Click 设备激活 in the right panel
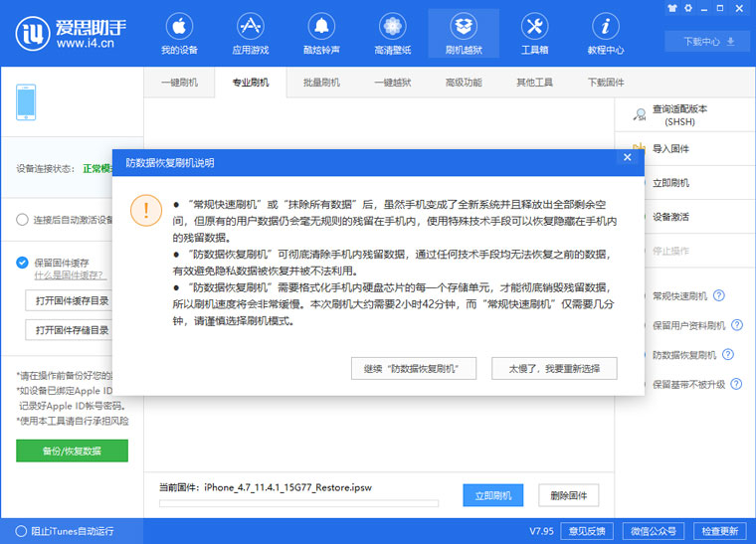 (x=670, y=217)
